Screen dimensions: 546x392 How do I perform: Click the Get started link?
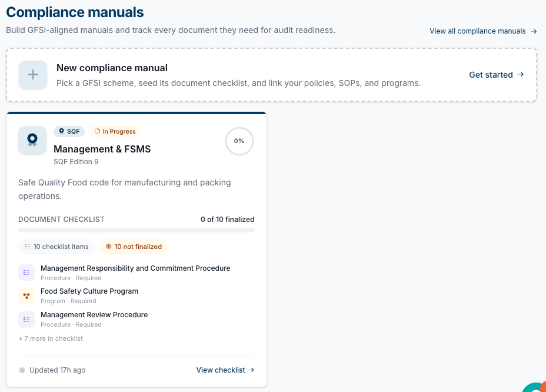click(496, 75)
